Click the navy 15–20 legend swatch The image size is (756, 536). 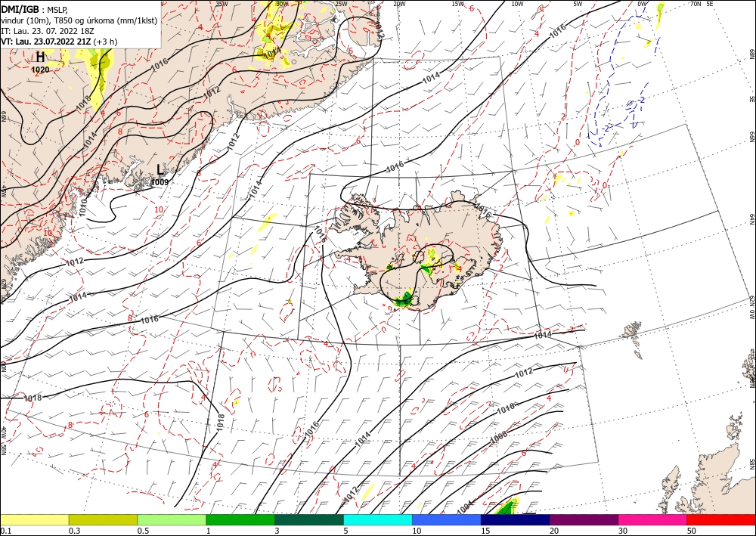click(x=516, y=519)
